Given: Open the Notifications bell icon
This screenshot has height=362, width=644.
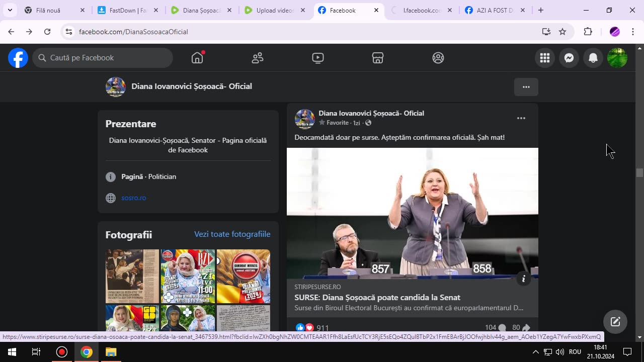Looking at the screenshot, I should 593,58.
